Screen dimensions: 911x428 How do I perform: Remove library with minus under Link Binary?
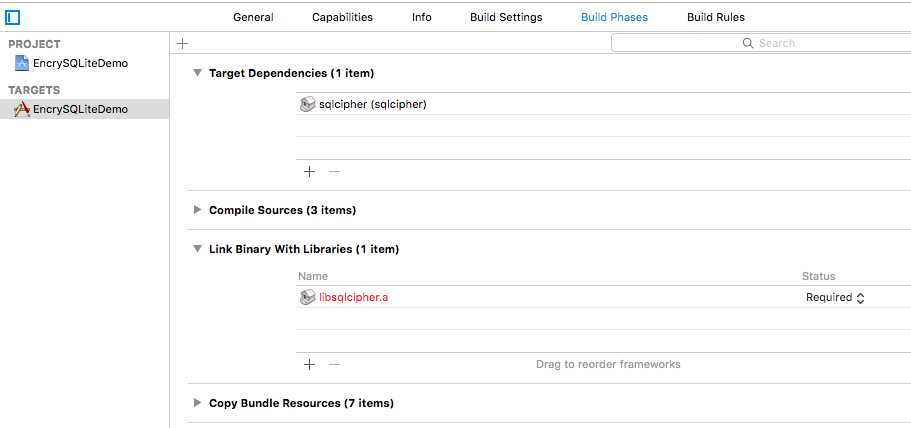click(334, 365)
